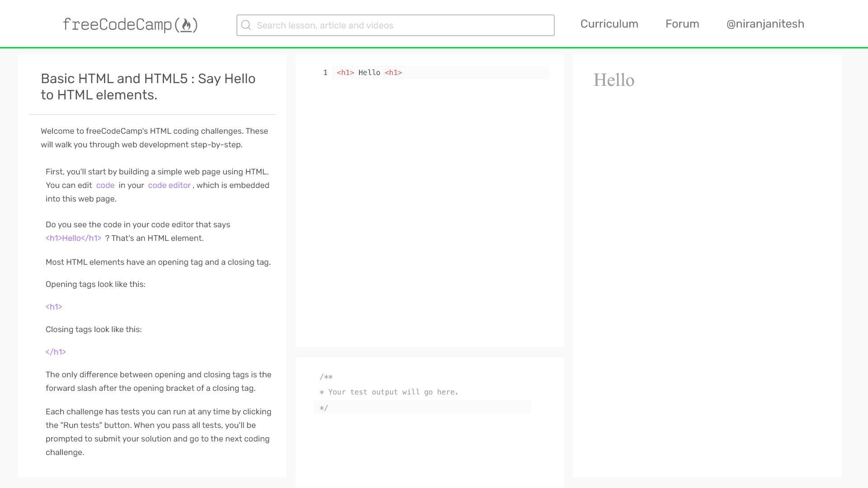Click the freeCodeCamp flame logo icon
The image size is (868, 488).
pos(186,25)
